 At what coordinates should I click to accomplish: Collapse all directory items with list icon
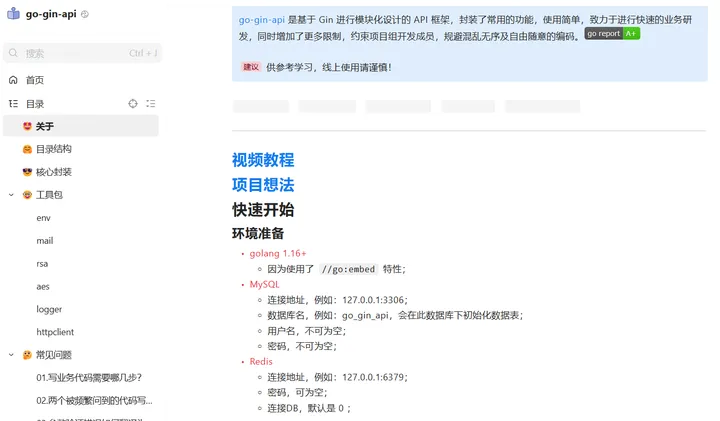point(151,104)
